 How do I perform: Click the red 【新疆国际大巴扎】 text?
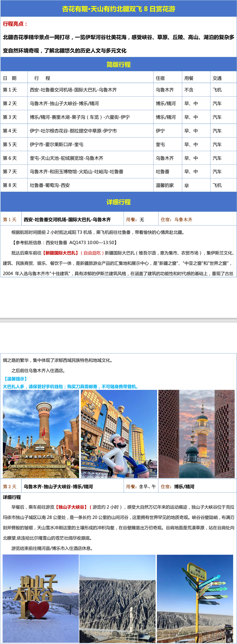60,253
